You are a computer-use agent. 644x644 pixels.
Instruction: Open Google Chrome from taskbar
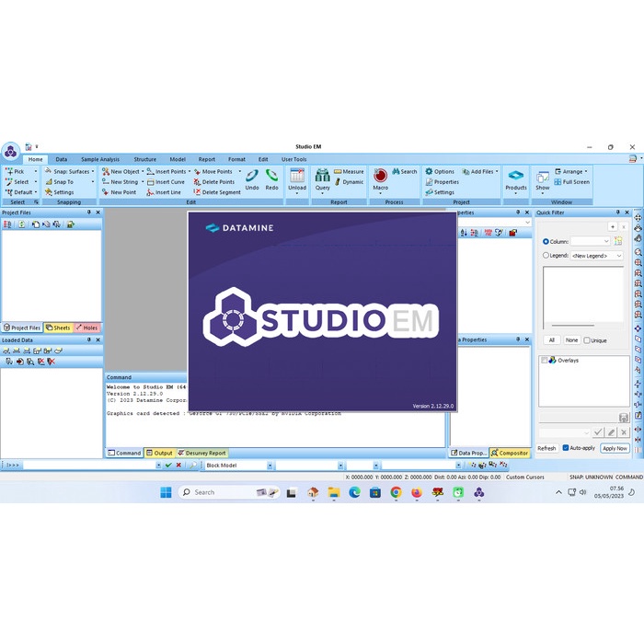396,492
